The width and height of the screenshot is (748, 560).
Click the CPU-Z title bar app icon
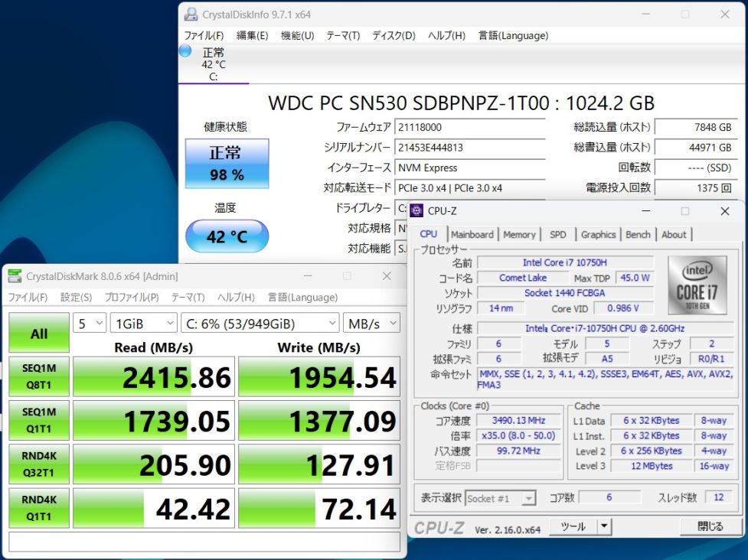[x=417, y=210]
